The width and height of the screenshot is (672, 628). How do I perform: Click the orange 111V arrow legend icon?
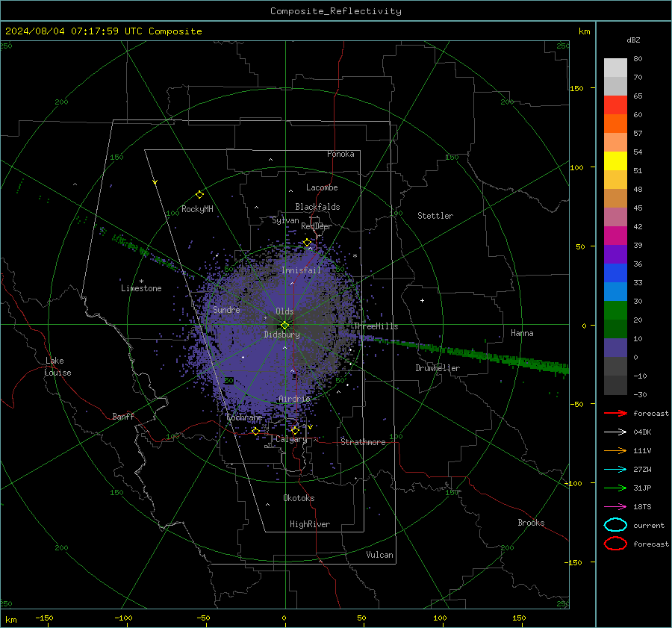615,450
